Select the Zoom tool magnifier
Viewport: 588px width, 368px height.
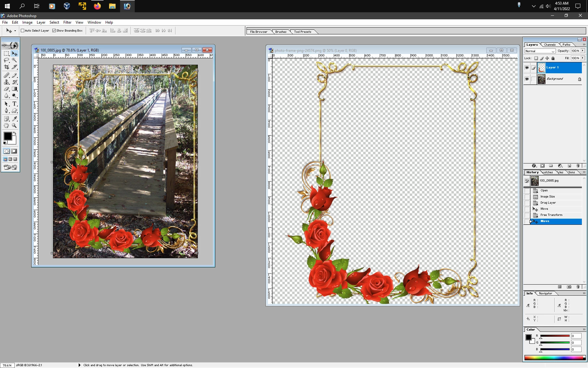pos(14,125)
